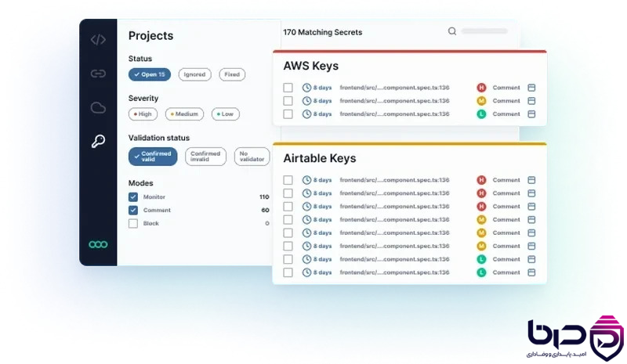Click the Airtable Keys heading
627x364 pixels.
(320, 158)
